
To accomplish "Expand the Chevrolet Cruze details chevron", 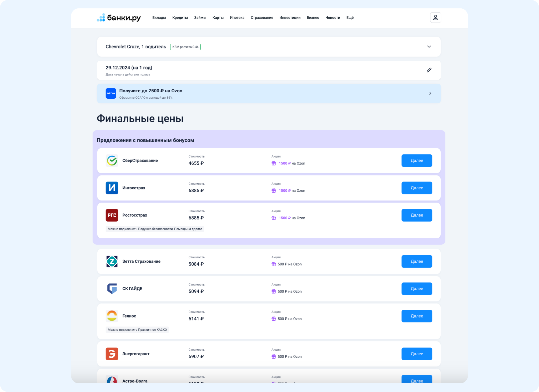I will coord(429,47).
